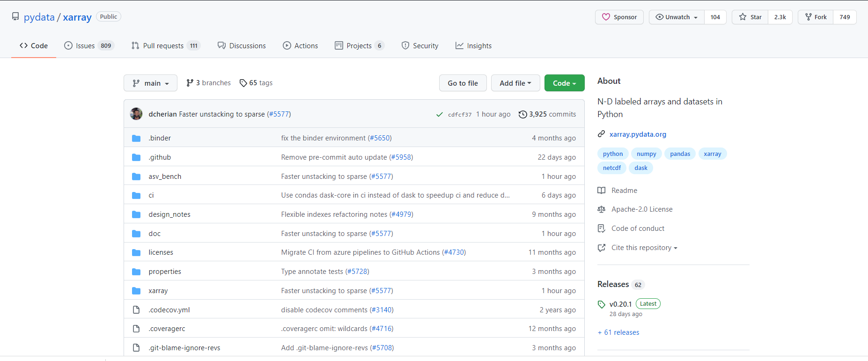Open the main branch selector dropdown
This screenshot has width=868, height=361.
(150, 83)
